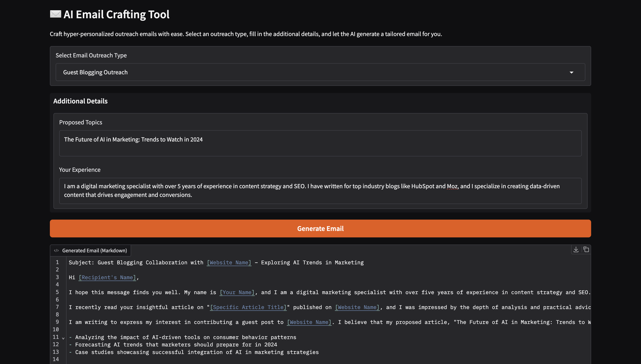This screenshot has width=641, height=364.
Task: Click inside the Your Experience text area
Action: [320, 191]
